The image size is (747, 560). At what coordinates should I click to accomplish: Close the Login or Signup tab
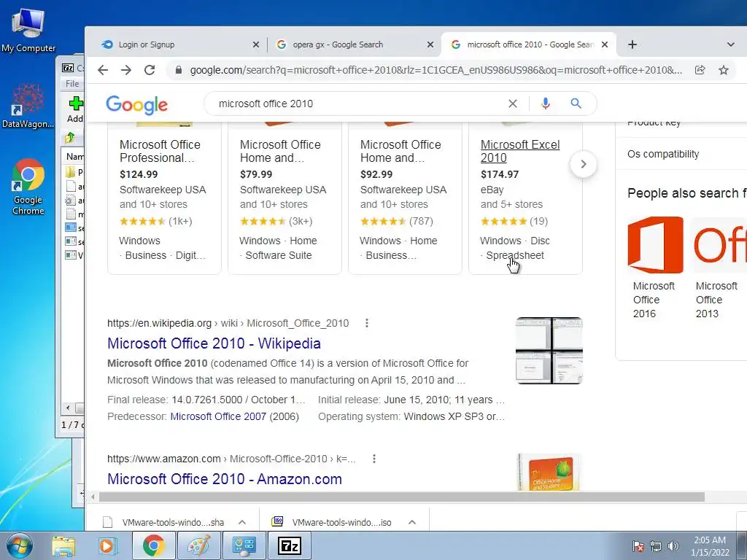click(x=256, y=44)
